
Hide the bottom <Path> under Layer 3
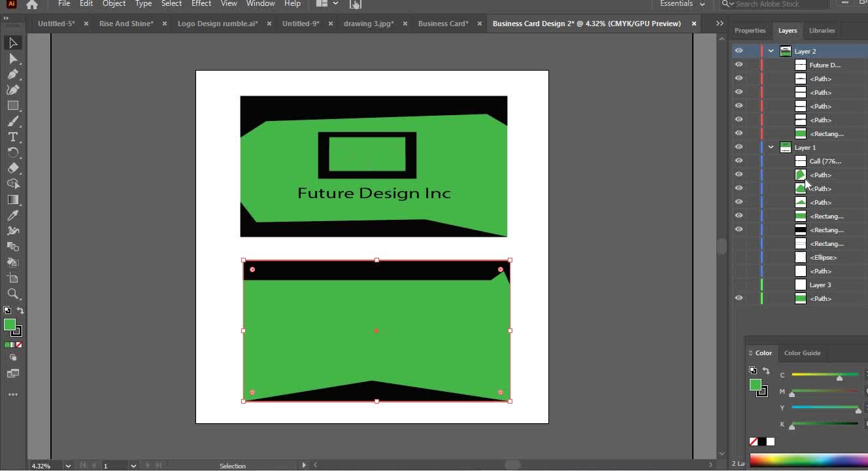point(739,298)
